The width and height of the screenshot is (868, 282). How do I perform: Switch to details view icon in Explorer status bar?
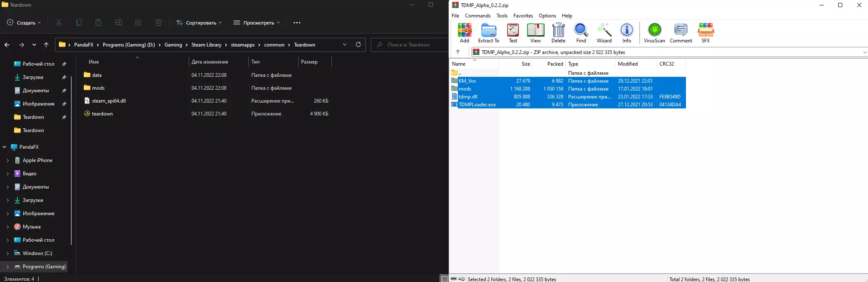click(x=445, y=279)
